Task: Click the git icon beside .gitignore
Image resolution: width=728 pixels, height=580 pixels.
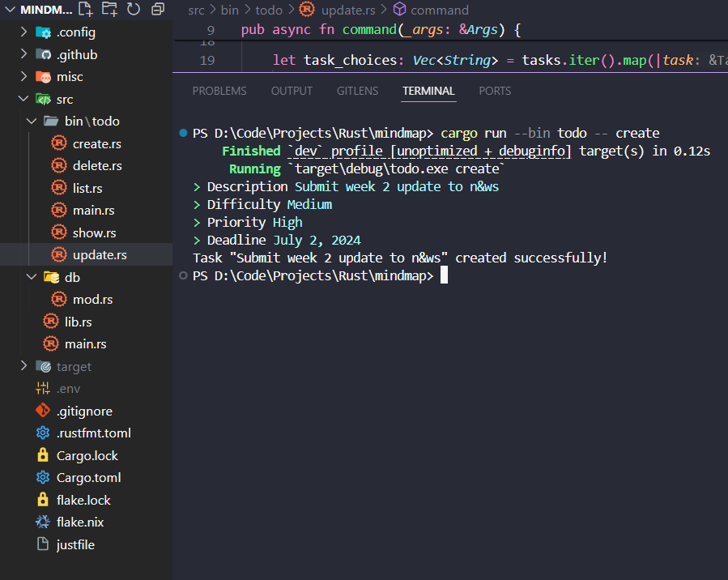Action: click(43, 411)
